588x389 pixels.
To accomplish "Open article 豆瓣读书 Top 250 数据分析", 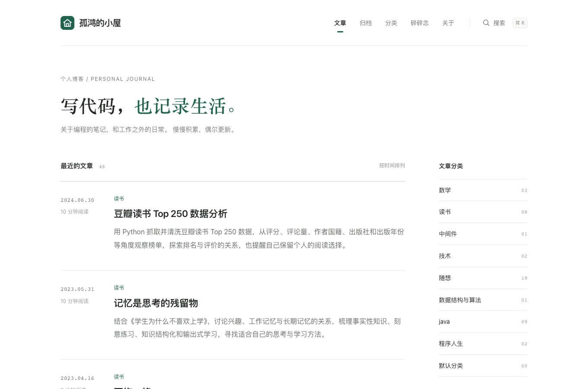I will point(170,214).
